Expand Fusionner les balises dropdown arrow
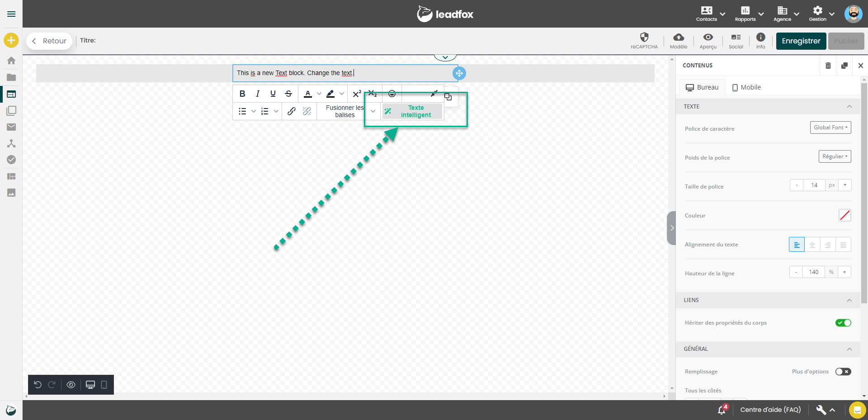 (373, 111)
